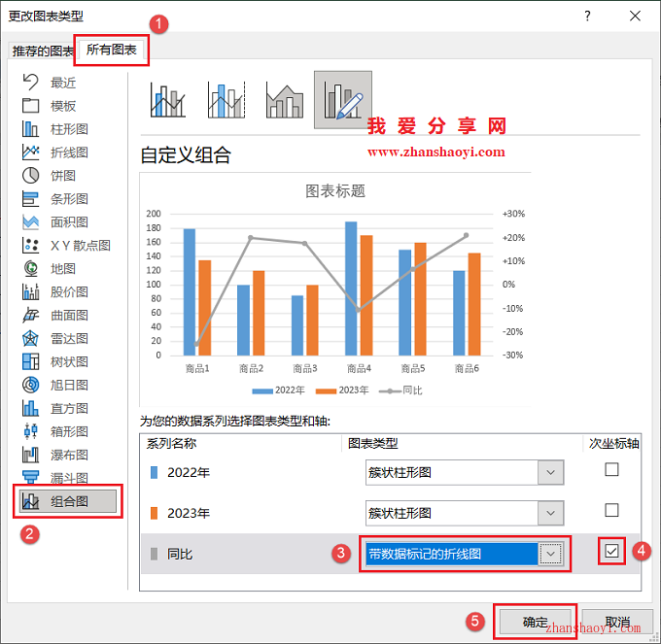Click the 系列名称 column header
Viewport: 661px width, 644px height.
click(x=172, y=444)
